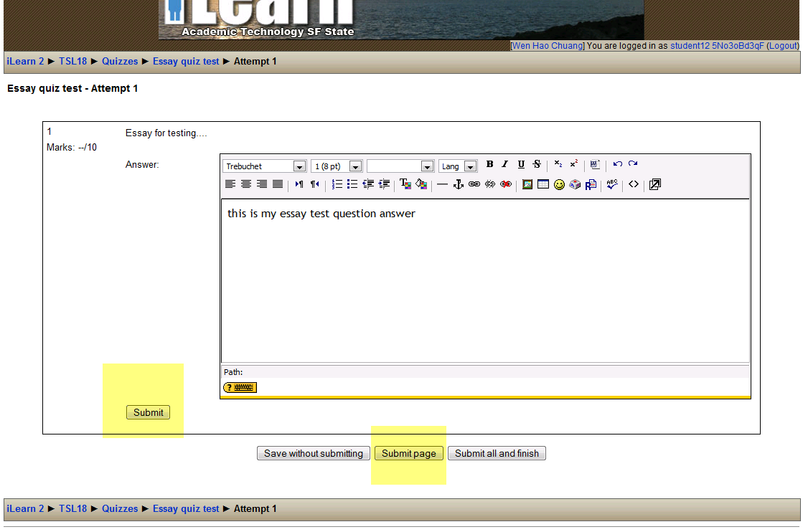Viewport: 803px width, 532px height.
Task: Run the spell checker
Action: (612, 184)
